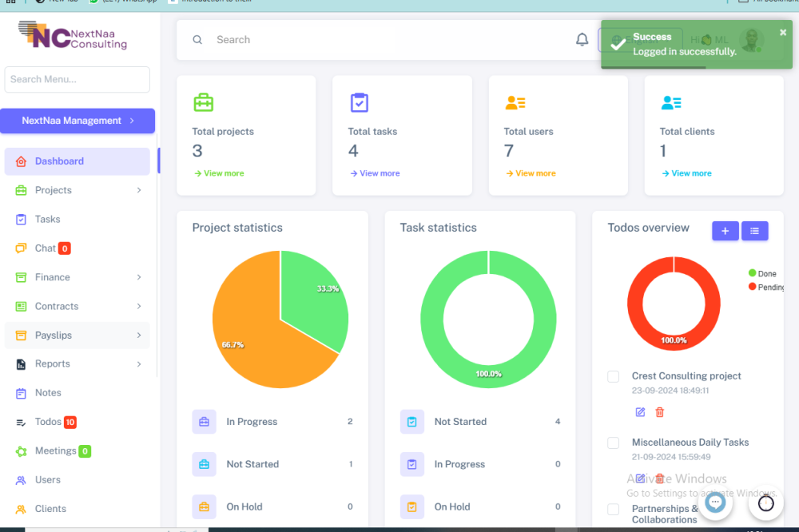
Task: Expand the Finance menu chevron
Action: (x=139, y=277)
